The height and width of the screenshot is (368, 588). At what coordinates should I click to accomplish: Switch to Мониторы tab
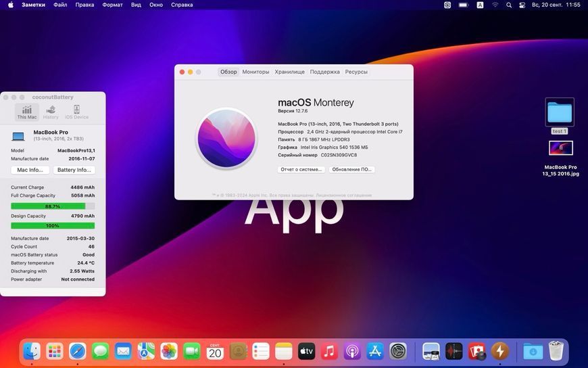[255, 72]
